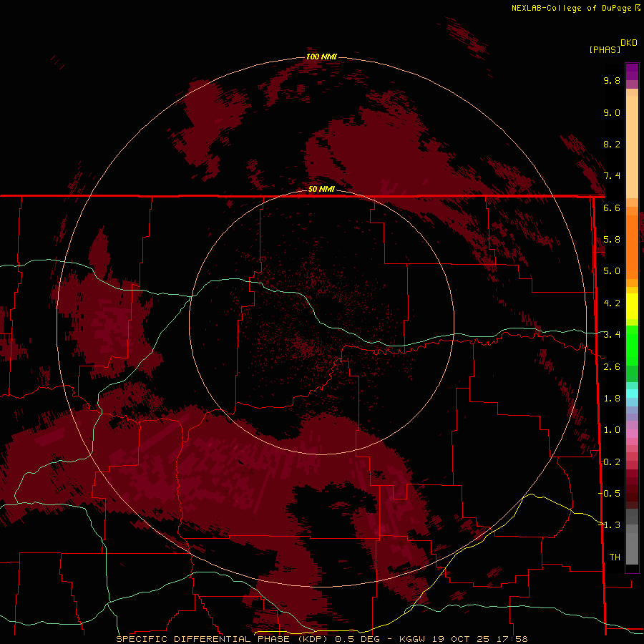Click the 7.4 value on the color scale
The height and width of the screenshot is (644, 644).
[x=612, y=176]
